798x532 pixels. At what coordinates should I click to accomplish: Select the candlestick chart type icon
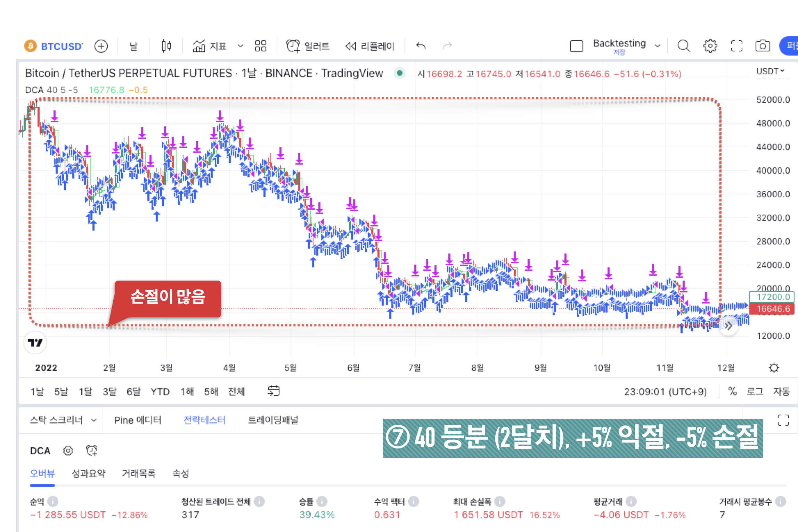click(x=166, y=45)
